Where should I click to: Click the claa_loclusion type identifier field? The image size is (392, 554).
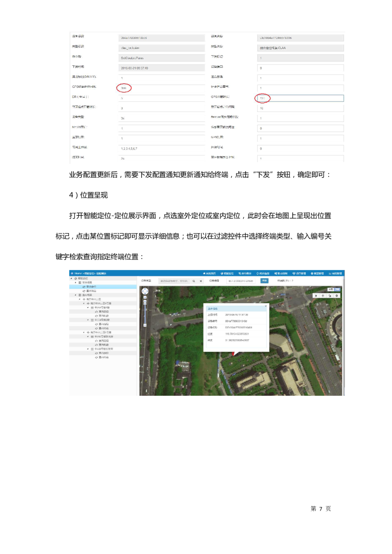[x=162, y=48]
